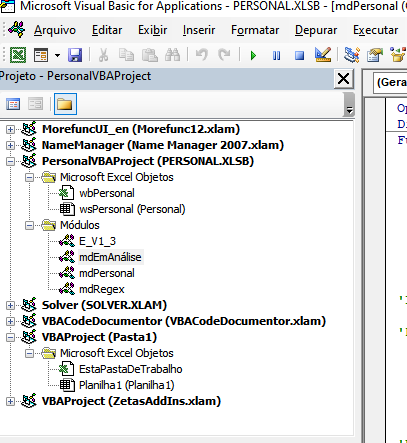Select the Módulos folder label
Screen dimensions: 407x443
click(x=80, y=225)
